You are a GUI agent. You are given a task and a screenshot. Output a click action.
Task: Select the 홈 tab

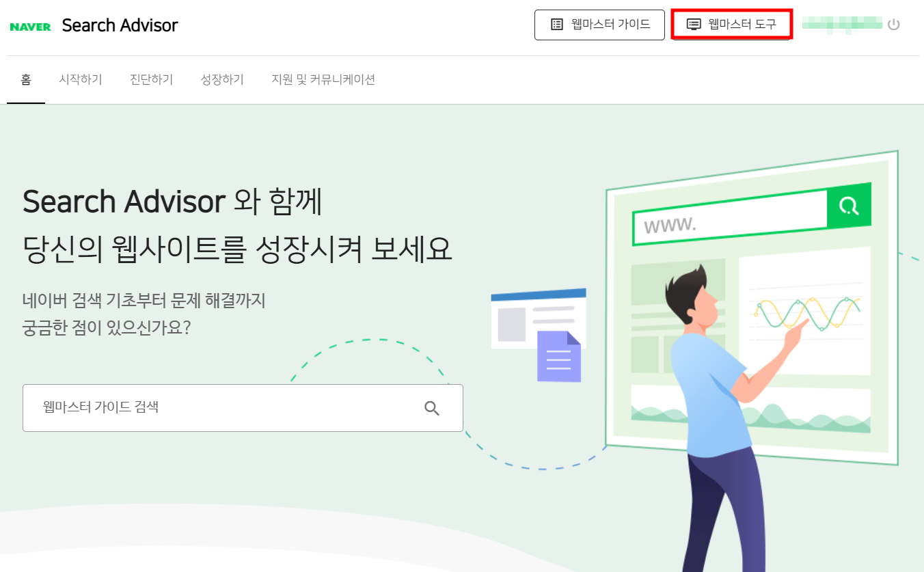[26, 80]
